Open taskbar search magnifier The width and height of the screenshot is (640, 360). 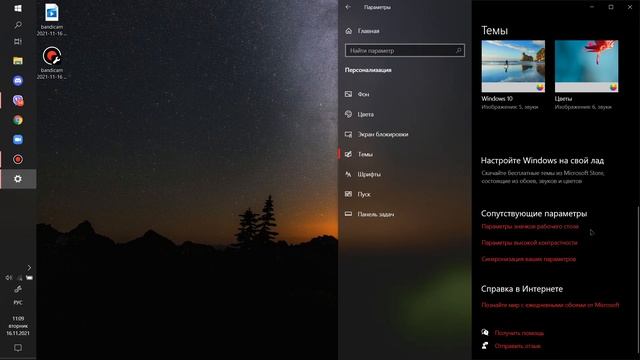pyautogui.click(x=18, y=25)
